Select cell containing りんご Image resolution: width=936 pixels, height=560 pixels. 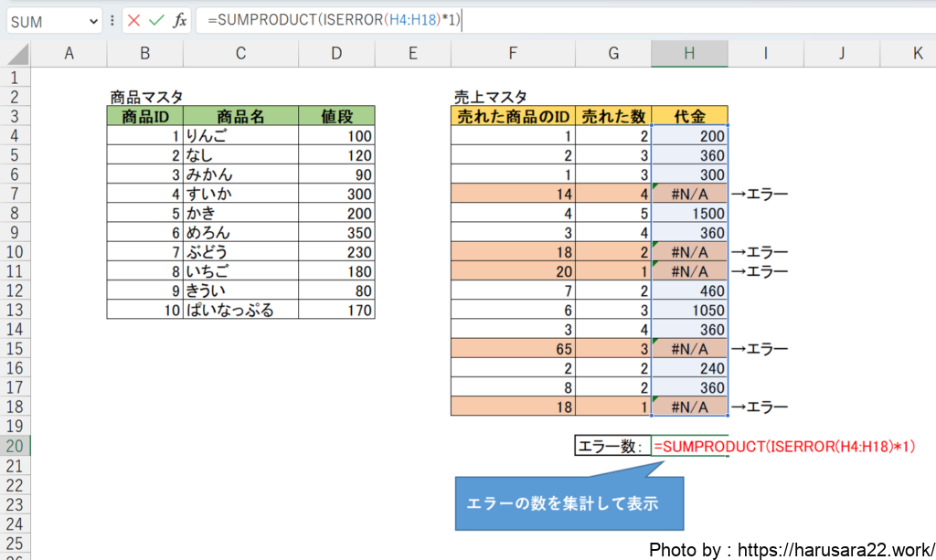coord(240,135)
